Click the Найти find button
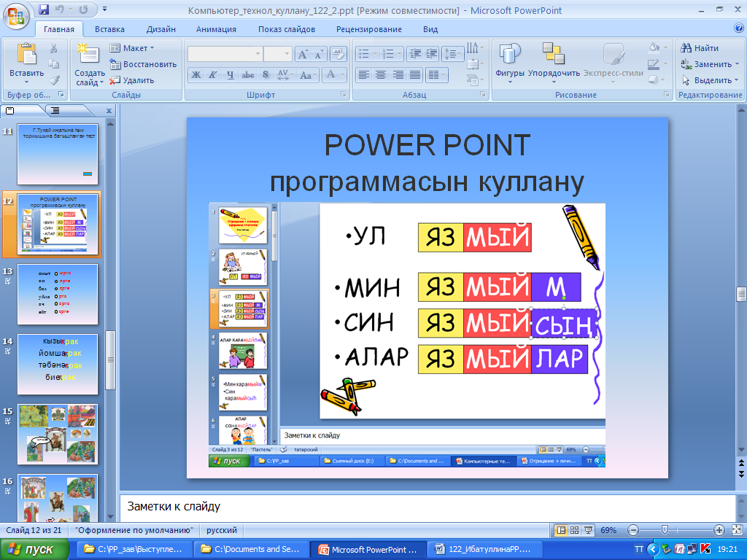Screen dimensions: 747x560 (x=700, y=48)
